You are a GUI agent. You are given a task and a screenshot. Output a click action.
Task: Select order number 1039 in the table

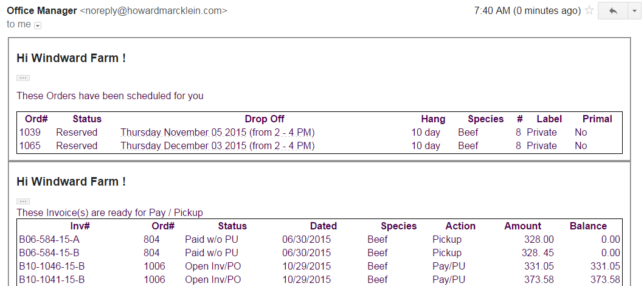(29, 132)
